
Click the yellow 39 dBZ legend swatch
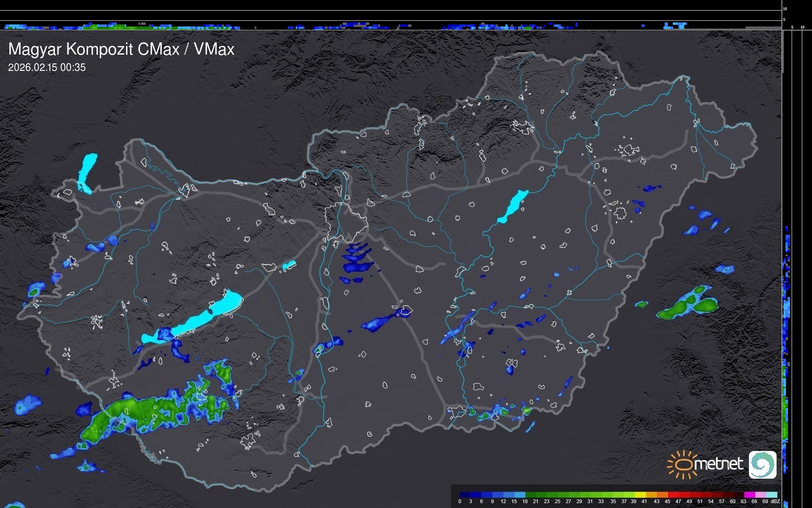640,495
